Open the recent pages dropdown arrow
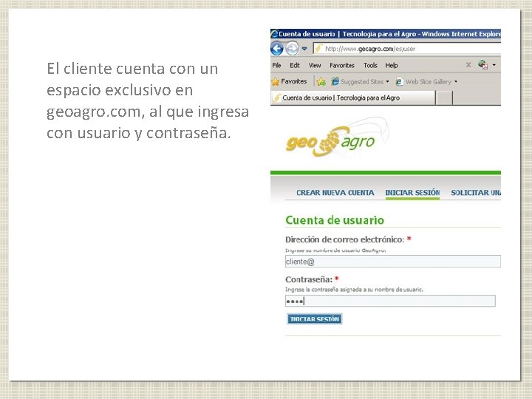Image resolution: width=532 pixels, height=399 pixels. click(304, 49)
